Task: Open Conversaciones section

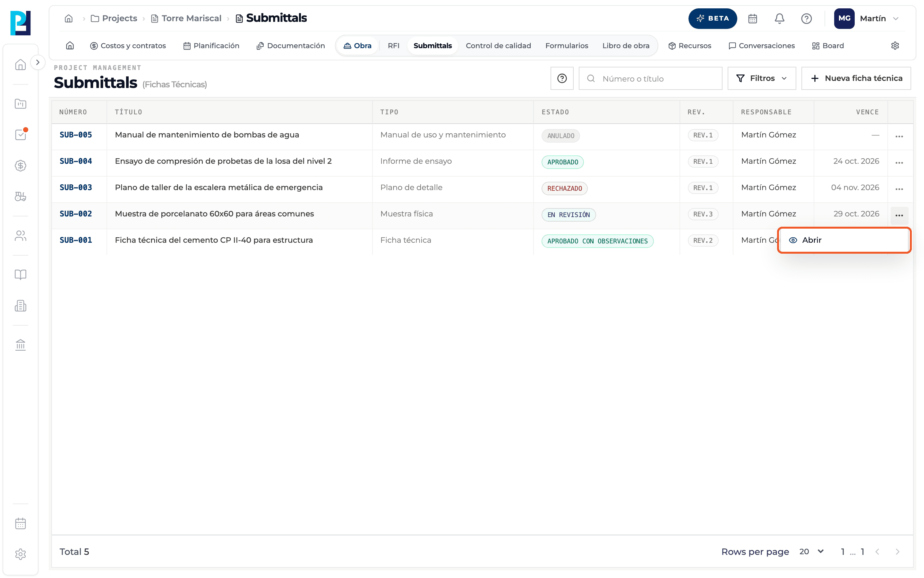Action: 761,46
